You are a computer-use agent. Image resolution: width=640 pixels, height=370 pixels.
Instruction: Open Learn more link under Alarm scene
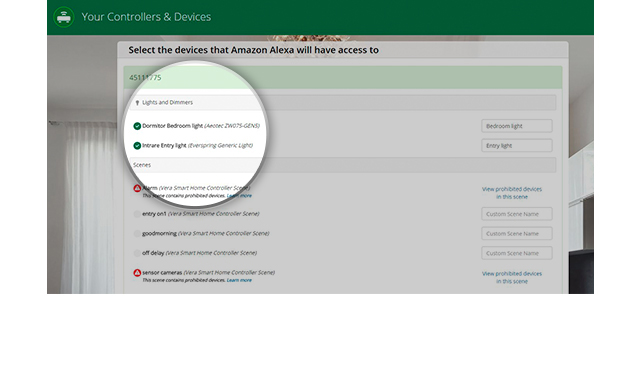(239, 196)
